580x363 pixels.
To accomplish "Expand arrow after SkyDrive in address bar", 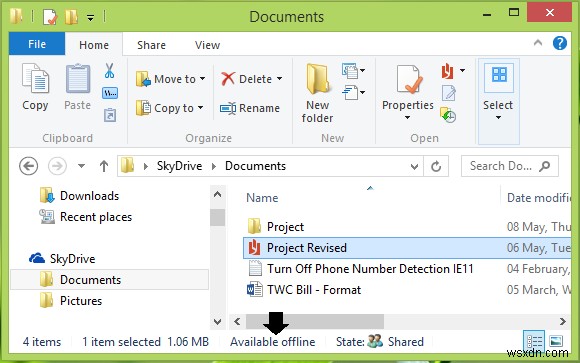I will (214, 167).
